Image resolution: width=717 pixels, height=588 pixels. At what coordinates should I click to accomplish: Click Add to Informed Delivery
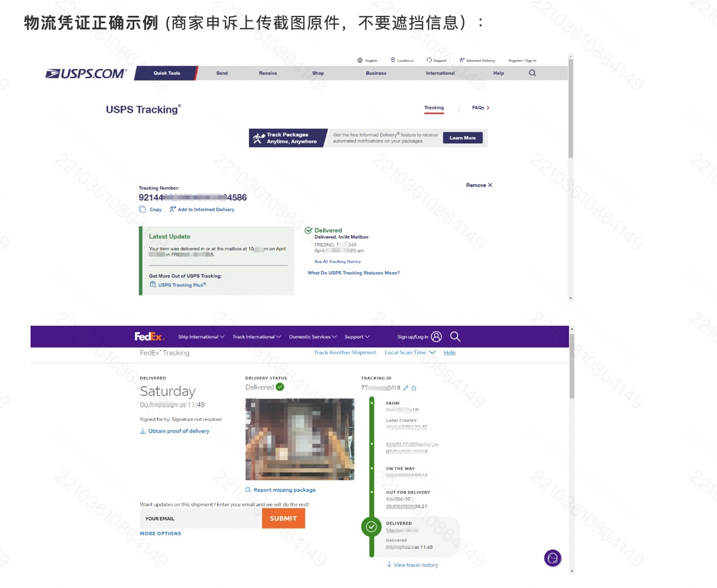tap(202, 210)
